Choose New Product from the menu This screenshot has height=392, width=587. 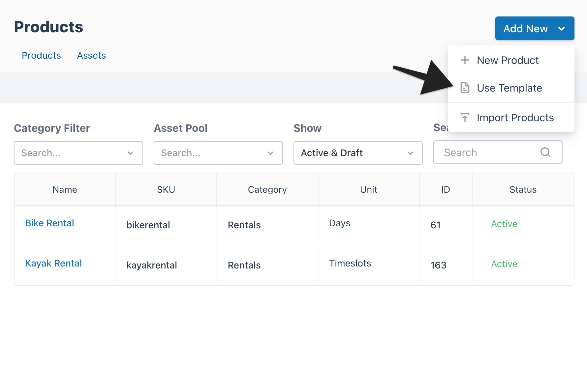point(511,60)
